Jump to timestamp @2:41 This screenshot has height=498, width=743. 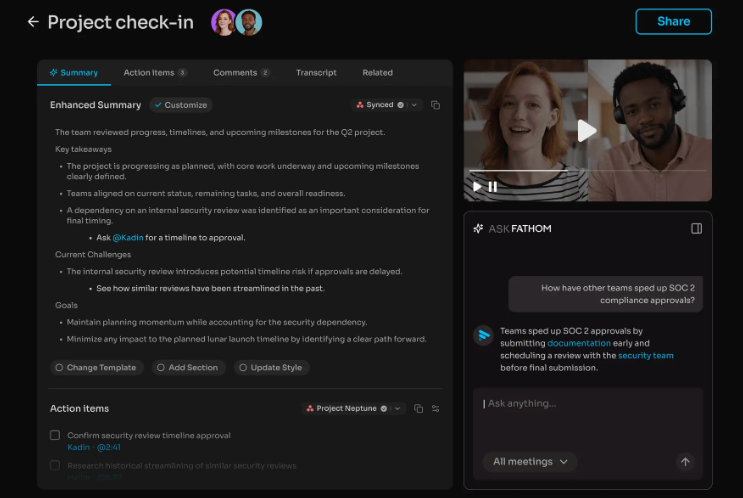coord(109,447)
